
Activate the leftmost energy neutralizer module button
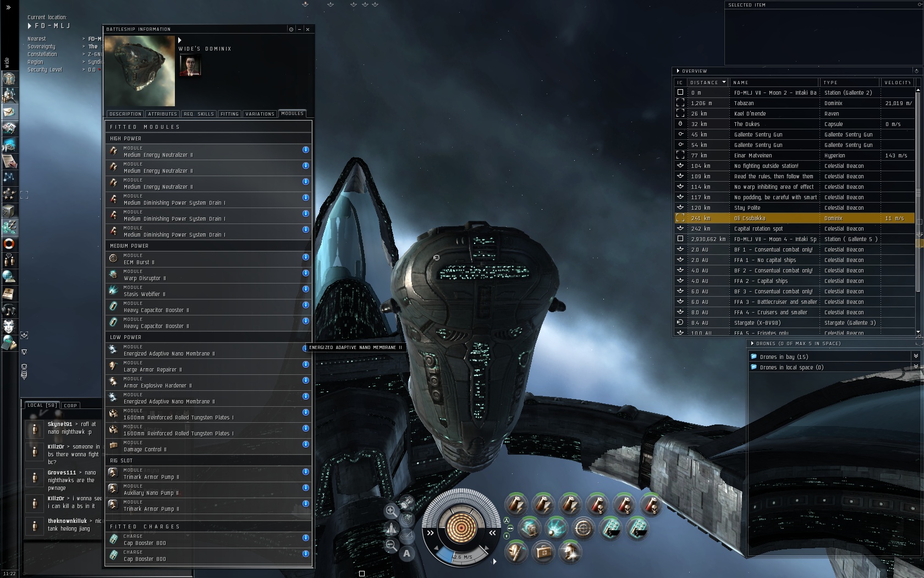click(515, 504)
